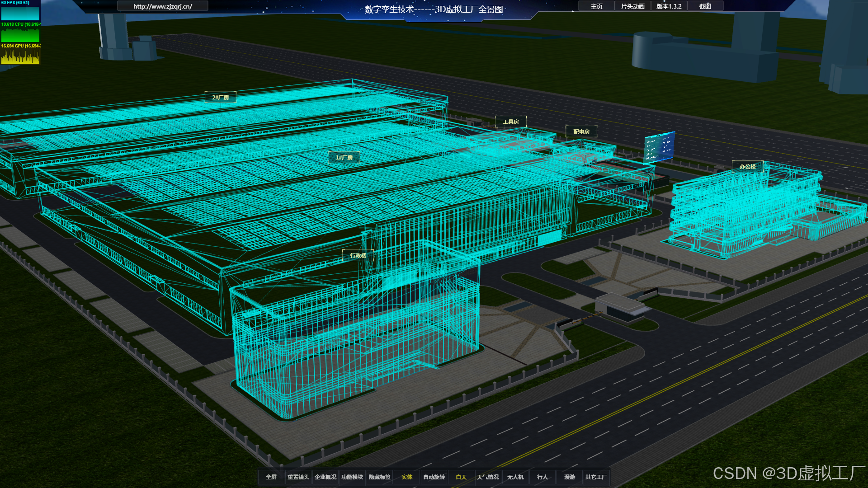Select the 办公楼 building label
This screenshot has width=868, height=488.
[747, 167]
